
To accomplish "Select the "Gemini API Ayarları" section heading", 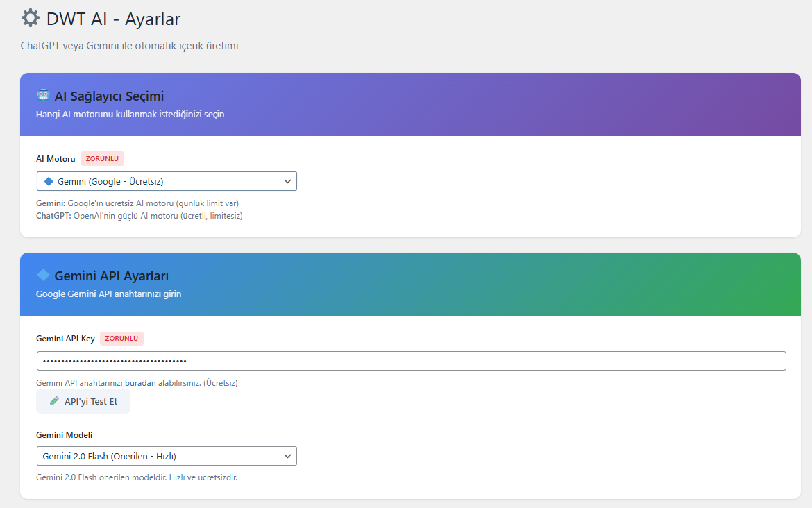I will tap(111, 276).
